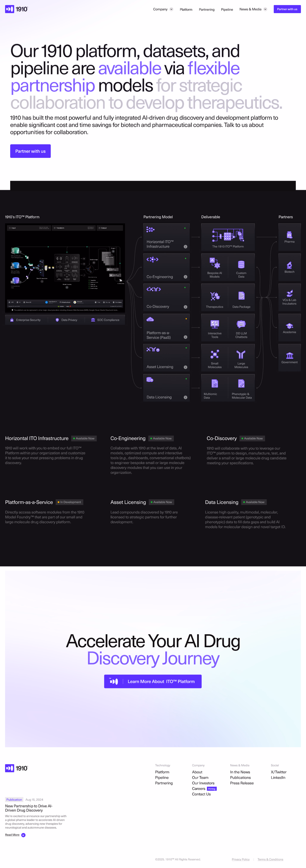Click the header Partner with us button
The width and height of the screenshot is (306, 868).
(287, 9)
